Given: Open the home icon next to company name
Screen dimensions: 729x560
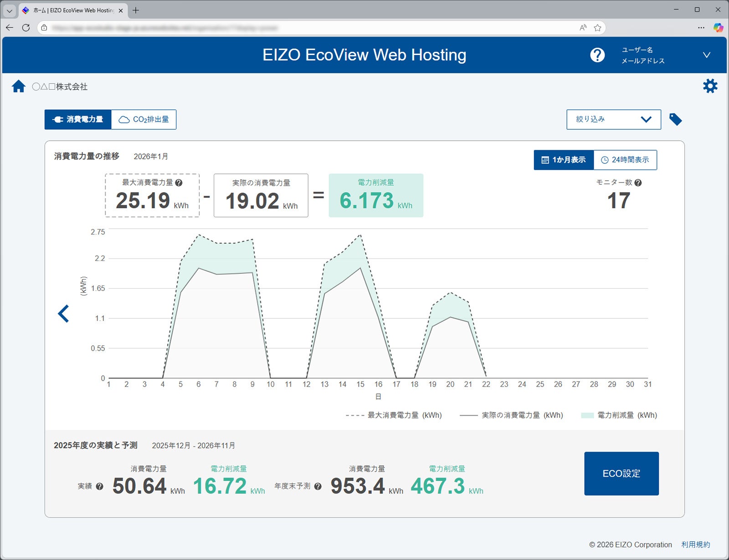Looking at the screenshot, I should pos(19,86).
